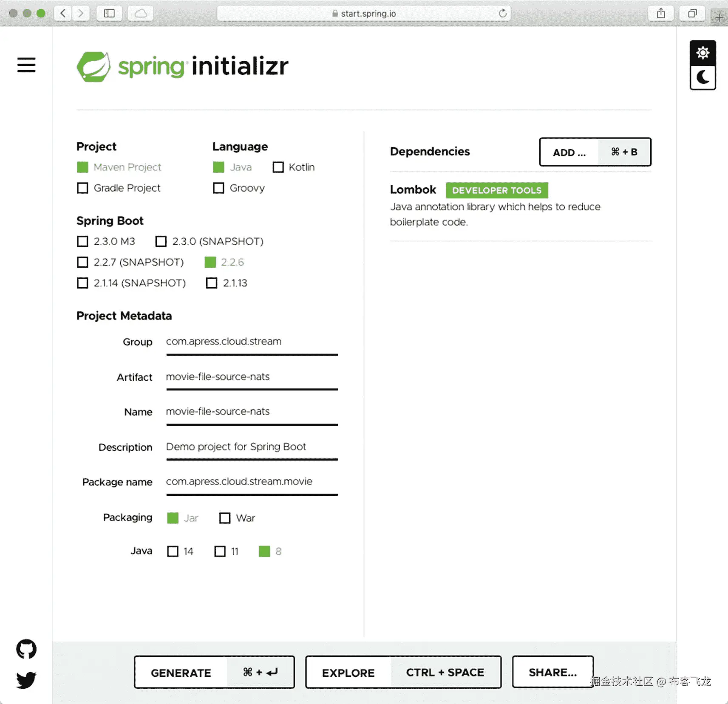
Task: Click the Dependencies heading
Action: point(430,152)
